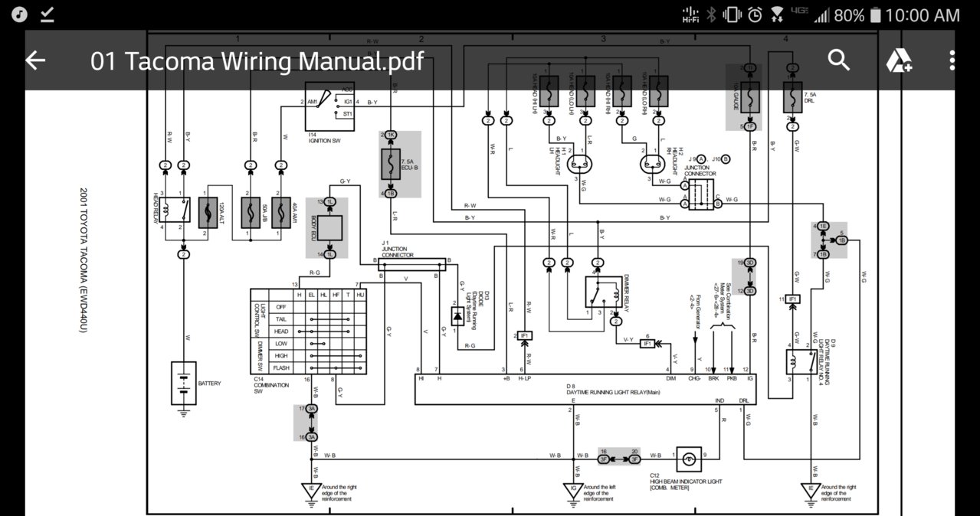This screenshot has height=516, width=980.
Task: Tap the 'PKB' terminal label on the relay
Action: (x=732, y=378)
